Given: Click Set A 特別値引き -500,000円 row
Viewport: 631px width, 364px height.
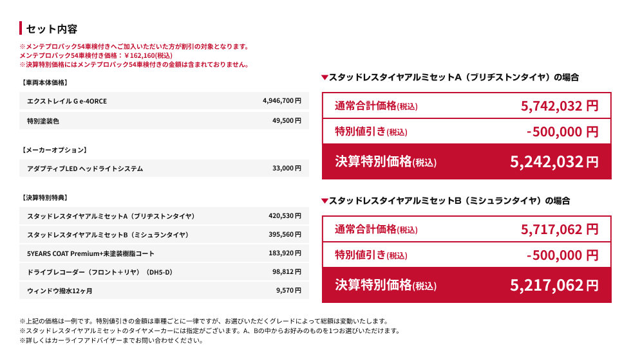Looking at the screenshot, I should 467,132.
